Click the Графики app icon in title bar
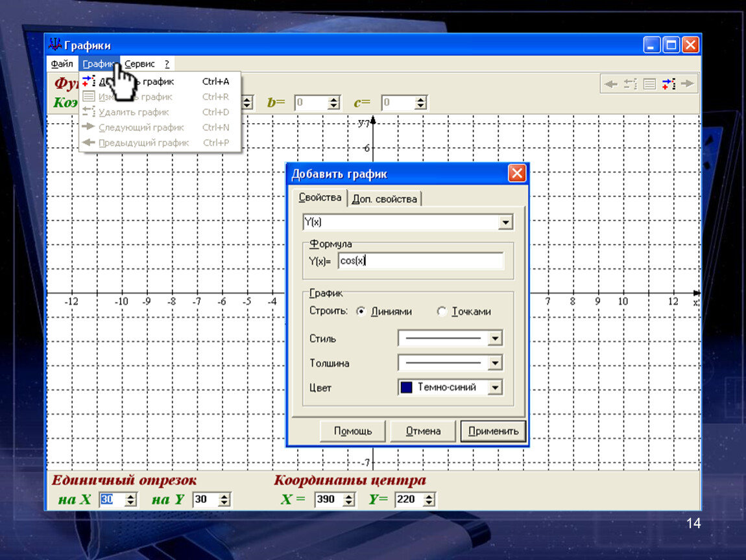This screenshot has height=560, width=746. (x=55, y=45)
